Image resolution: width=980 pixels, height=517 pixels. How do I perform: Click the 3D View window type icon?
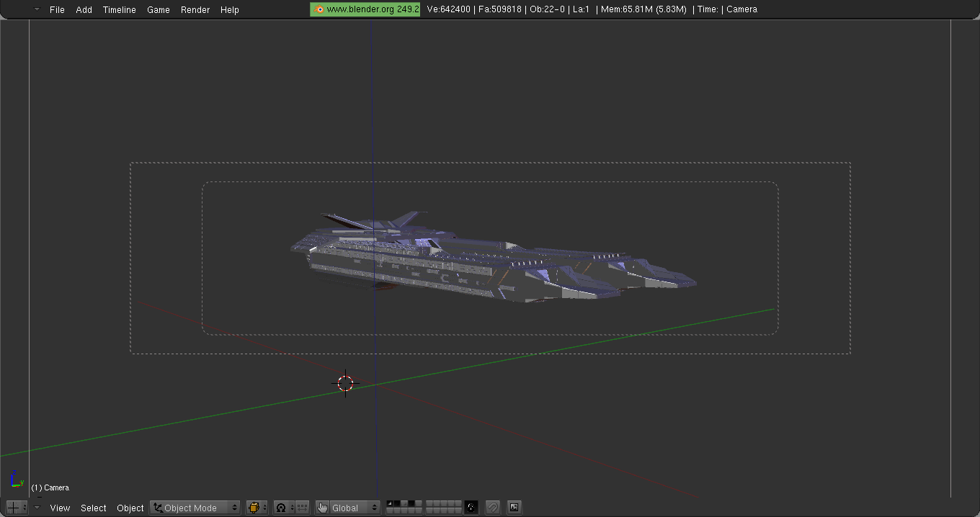[13, 508]
